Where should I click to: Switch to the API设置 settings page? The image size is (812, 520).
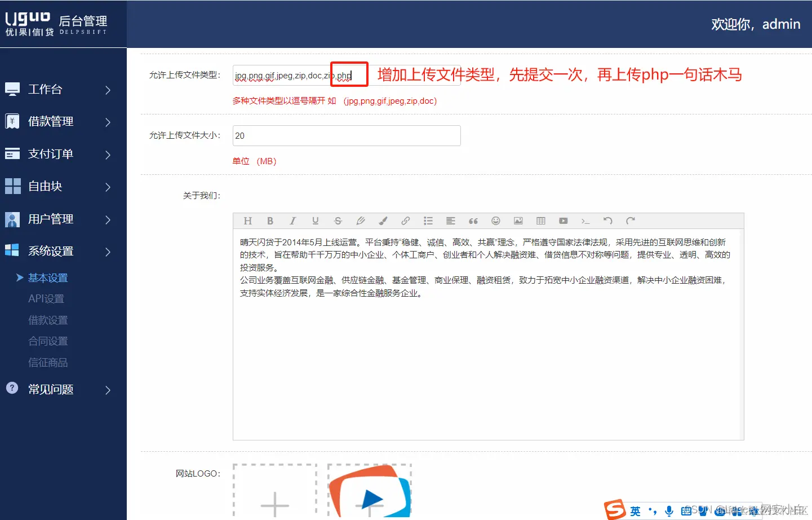(x=46, y=298)
